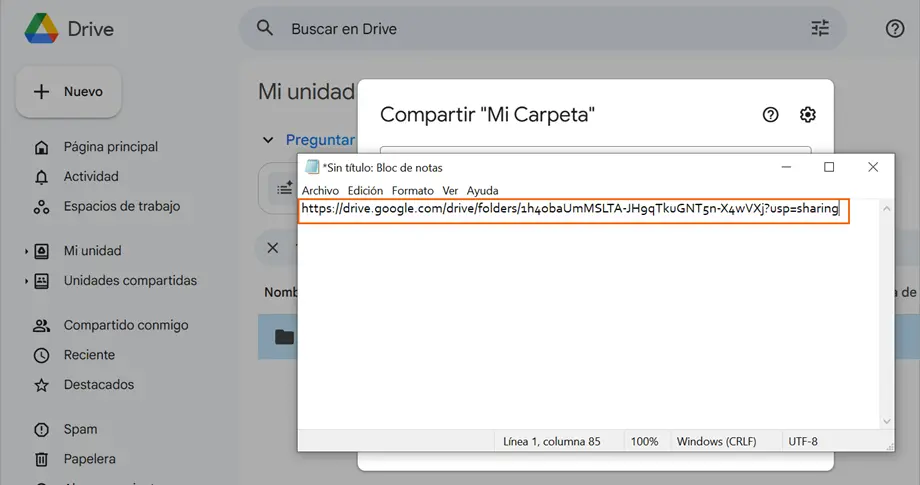Open settings gear in Compartir dialog
The width and height of the screenshot is (920, 485).
808,114
